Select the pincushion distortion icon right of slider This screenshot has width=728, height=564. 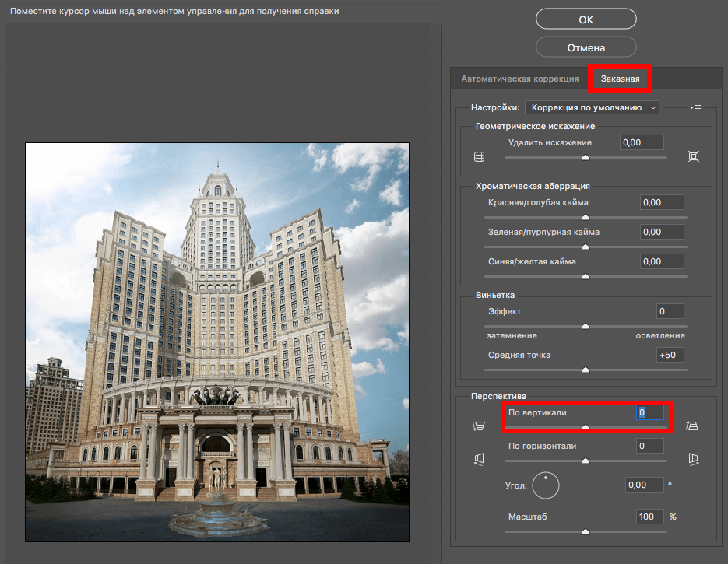[691, 156]
